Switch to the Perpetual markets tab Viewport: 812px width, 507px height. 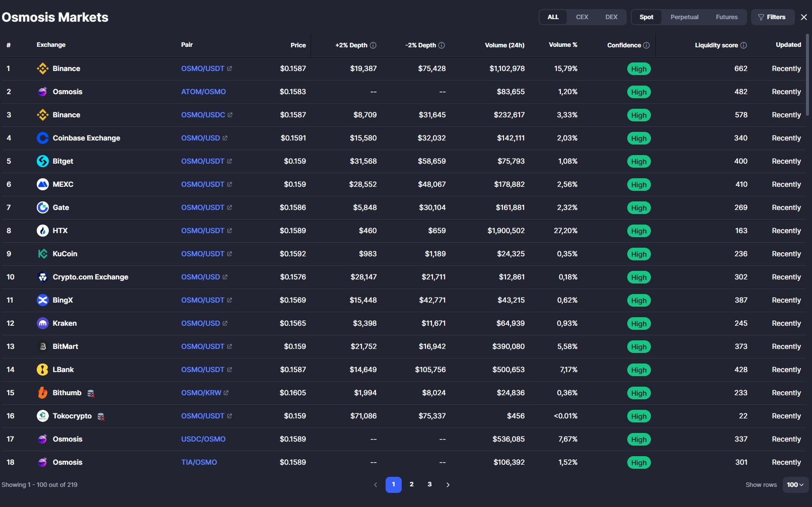[x=685, y=17]
